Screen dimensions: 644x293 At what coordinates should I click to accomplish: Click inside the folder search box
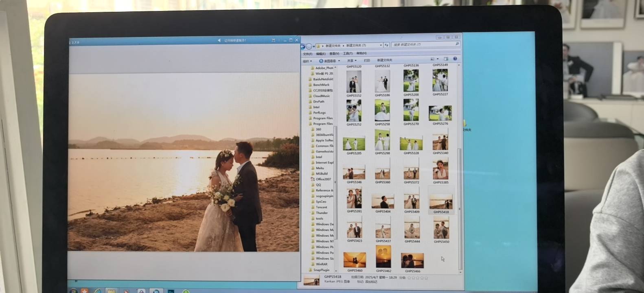click(423, 44)
